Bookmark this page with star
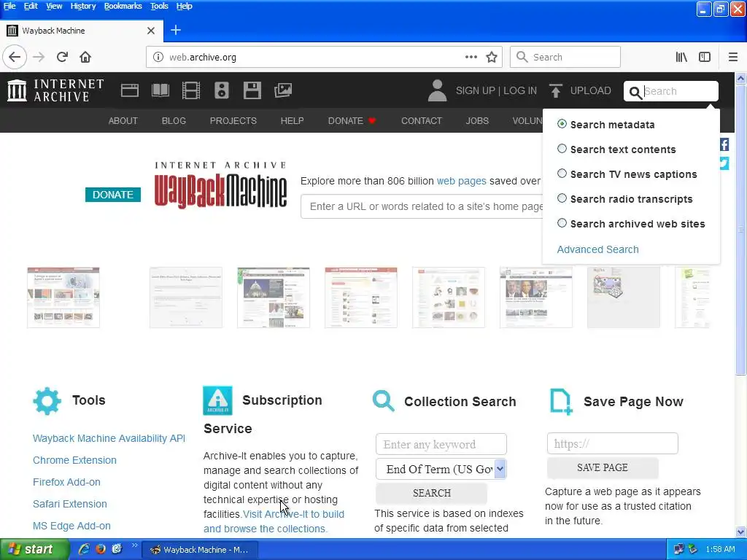This screenshot has height=560, width=747. tap(492, 57)
